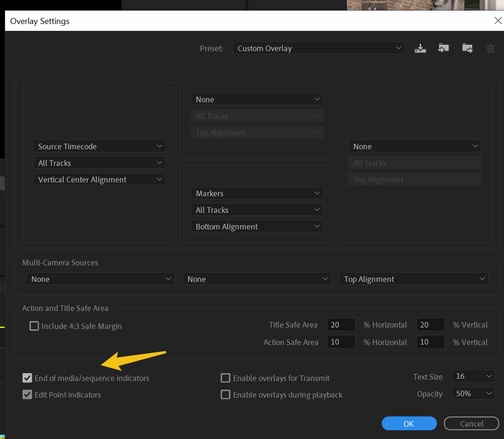504x439 pixels.
Task: Delete the selected overlay preset
Action: (x=490, y=48)
